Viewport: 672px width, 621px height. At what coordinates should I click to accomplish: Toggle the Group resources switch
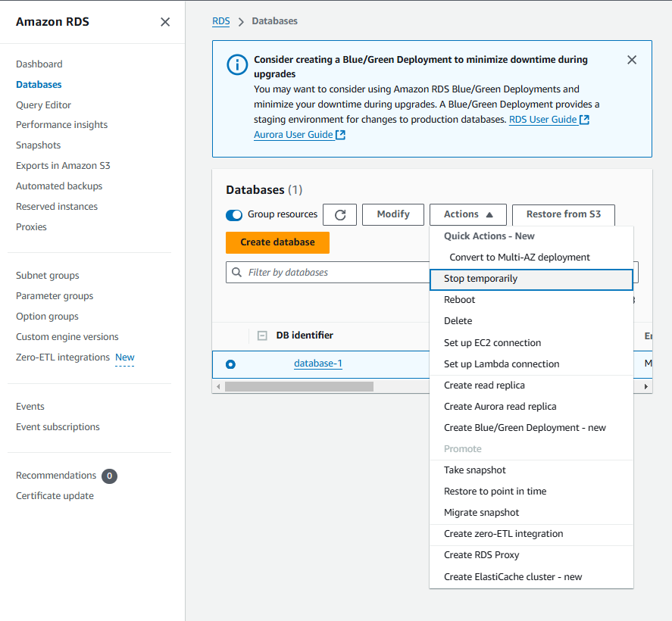[x=234, y=215]
